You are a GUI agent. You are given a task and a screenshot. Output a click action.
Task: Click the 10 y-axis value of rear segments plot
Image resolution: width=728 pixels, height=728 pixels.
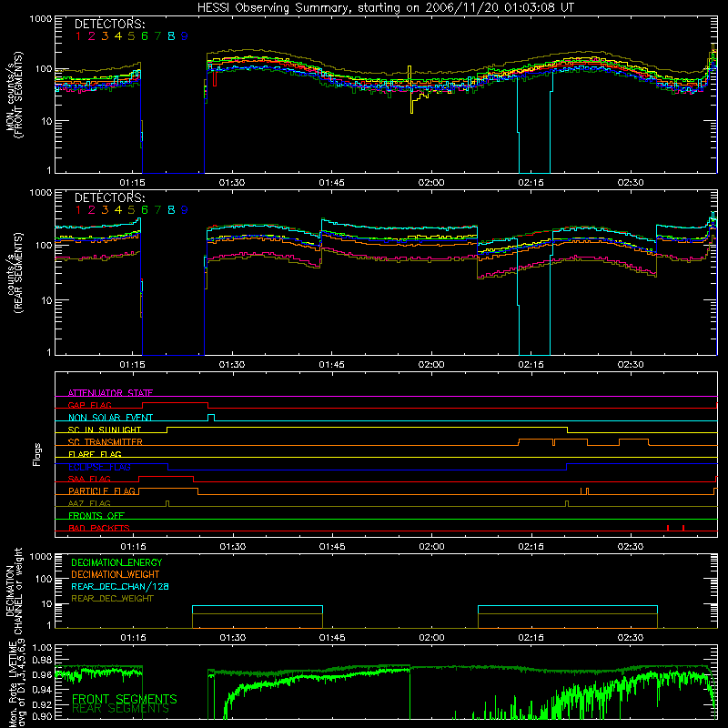point(46,300)
